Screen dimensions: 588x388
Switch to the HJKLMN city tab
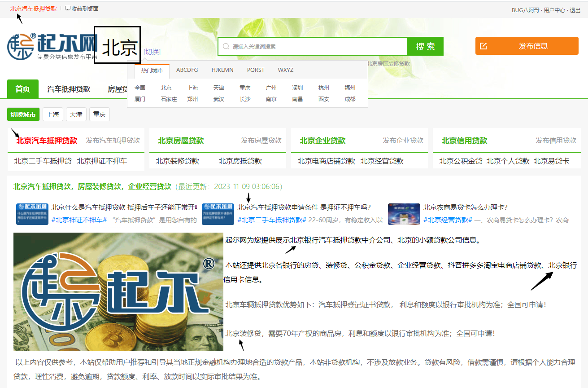[x=222, y=70]
